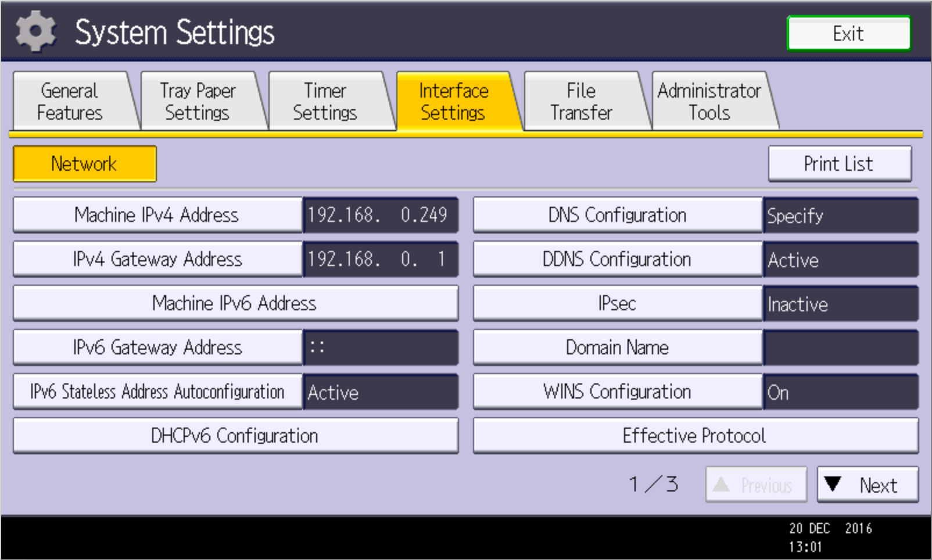The width and height of the screenshot is (932, 560).
Task: Open Machine IPv6 Address setting
Action: [x=235, y=303]
